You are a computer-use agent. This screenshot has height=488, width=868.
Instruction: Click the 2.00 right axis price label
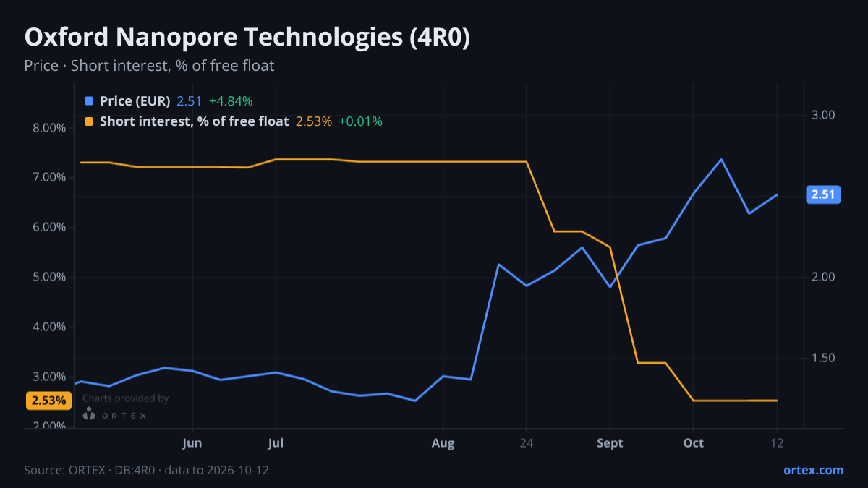(x=824, y=277)
